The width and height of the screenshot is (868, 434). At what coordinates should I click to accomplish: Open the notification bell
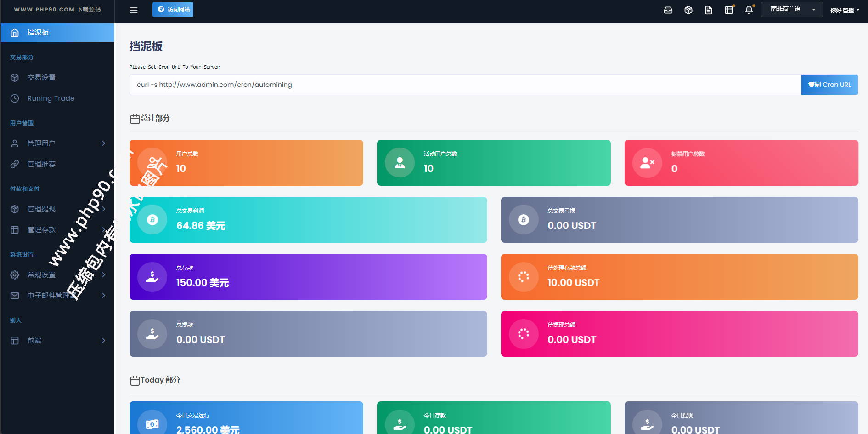(x=749, y=10)
